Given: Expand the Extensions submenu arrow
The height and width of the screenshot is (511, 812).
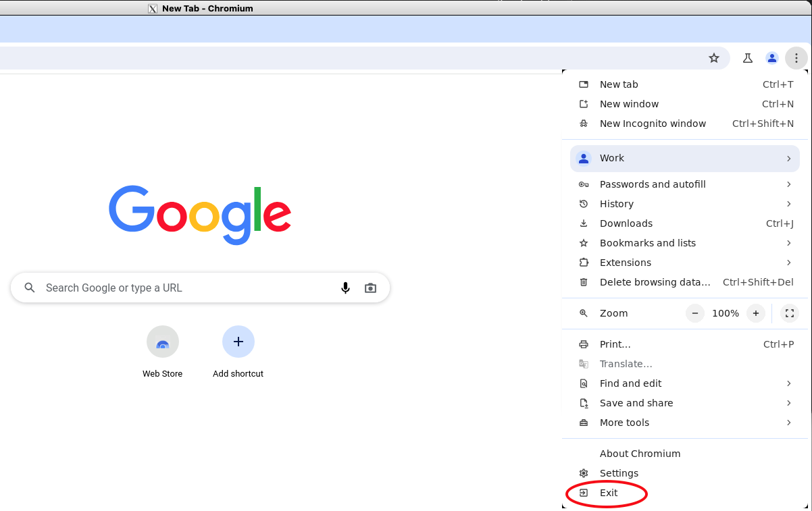Looking at the screenshot, I should coord(788,263).
